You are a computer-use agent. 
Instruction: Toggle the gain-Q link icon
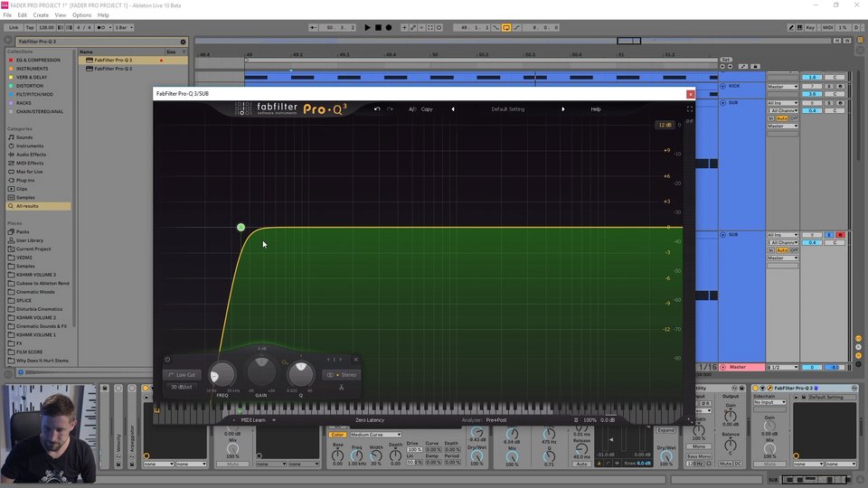[x=285, y=362]
